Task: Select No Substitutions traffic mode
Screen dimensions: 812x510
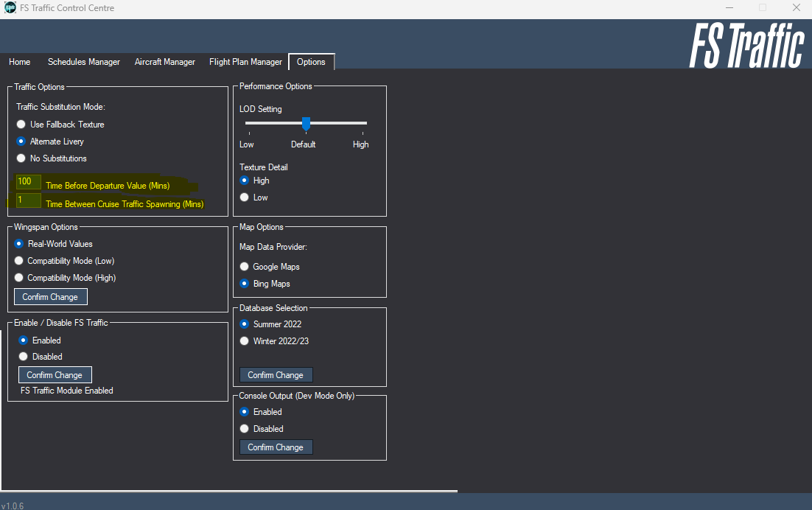Action: point(21,158)
